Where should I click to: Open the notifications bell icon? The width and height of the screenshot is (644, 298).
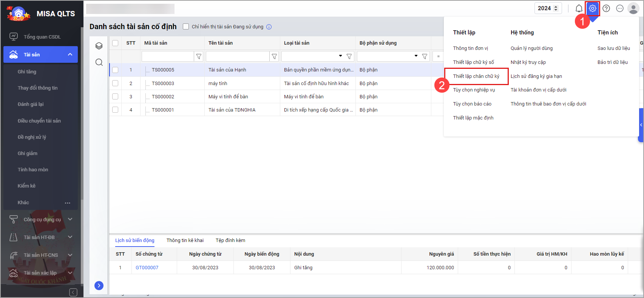tap(579, 8)
